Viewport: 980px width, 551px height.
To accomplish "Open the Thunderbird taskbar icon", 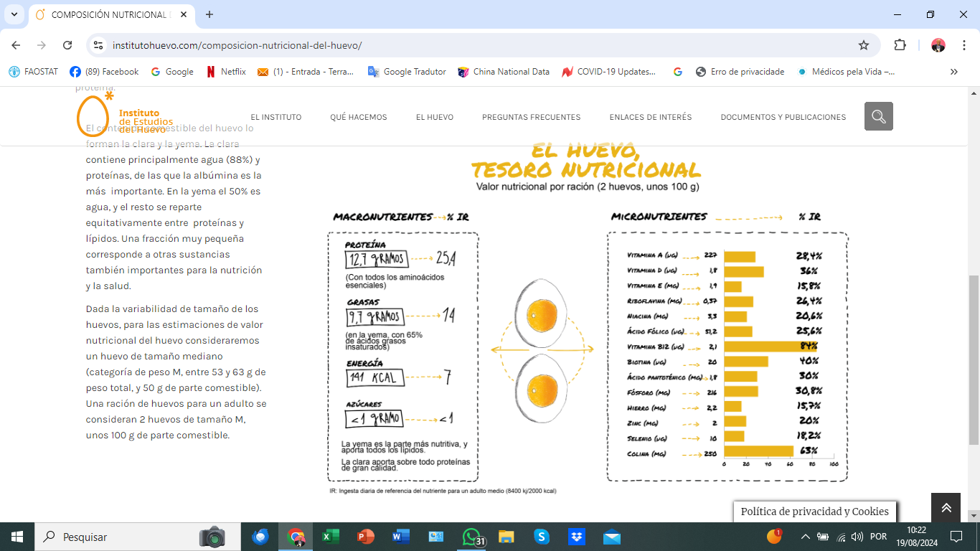I will [x=260, y=537].
